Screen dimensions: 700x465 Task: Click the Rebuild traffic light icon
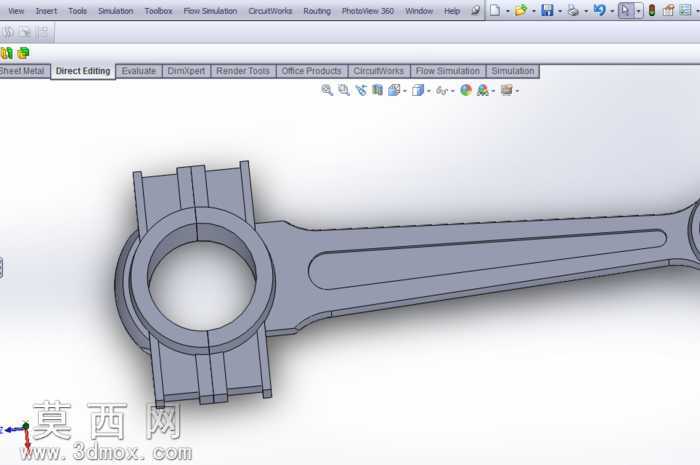(x=652, y=10)
